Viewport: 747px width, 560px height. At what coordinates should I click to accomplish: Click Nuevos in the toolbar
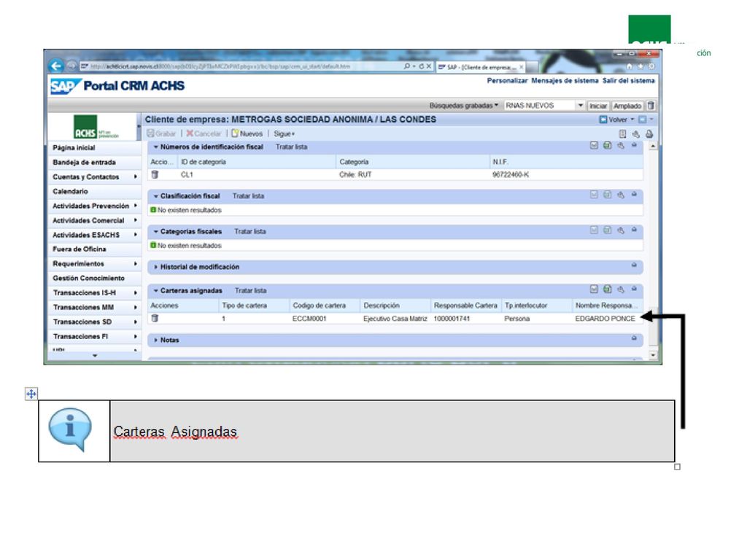pyautogui.click(x=247, y=134)
